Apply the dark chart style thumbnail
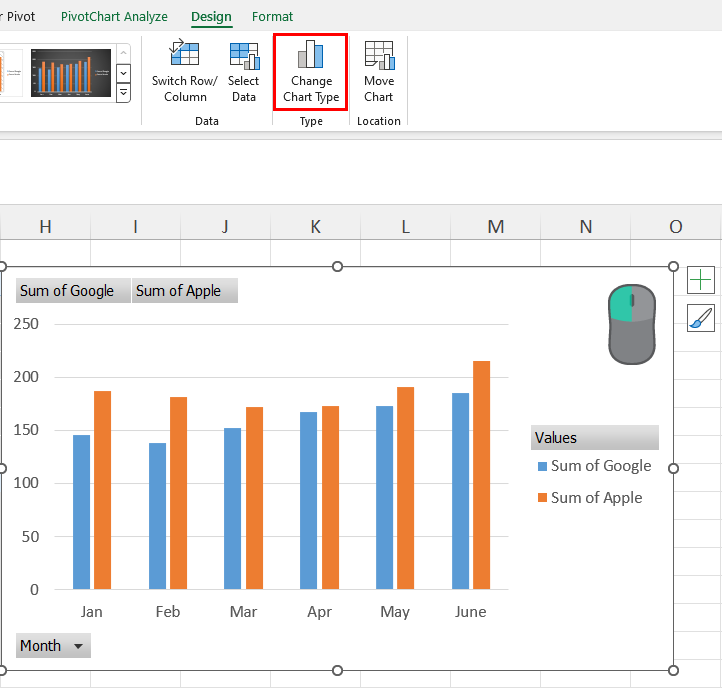Image resolution: width=722 pixels, height=688 pixels. pos(71,72)
